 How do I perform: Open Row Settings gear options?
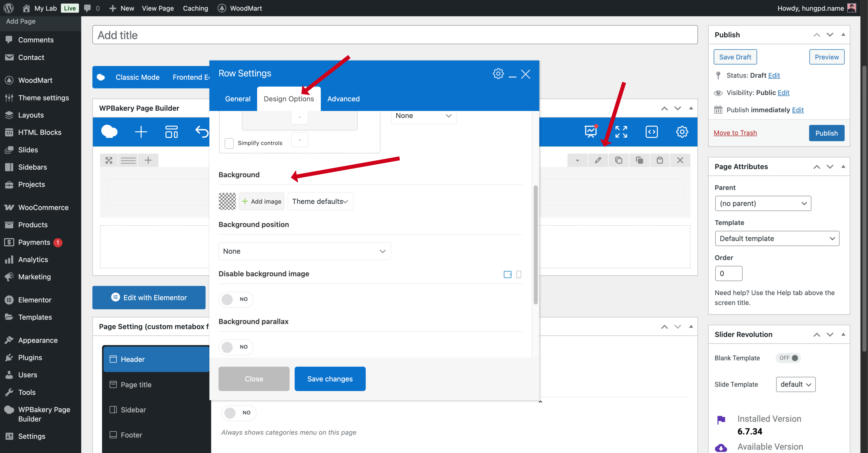click(x=498, y=74)
